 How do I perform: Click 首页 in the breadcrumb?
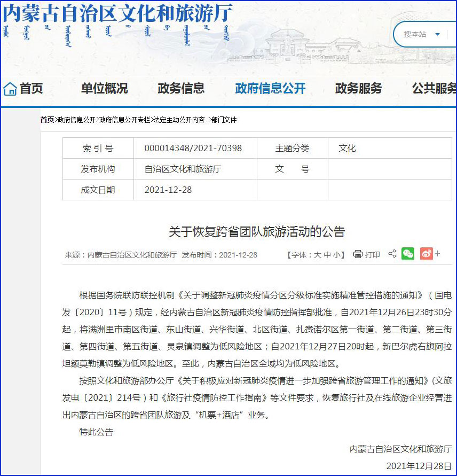pos(47,120)
